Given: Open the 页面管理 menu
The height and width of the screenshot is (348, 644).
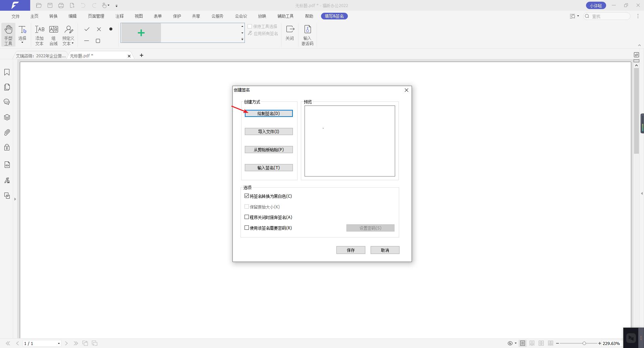Looking at the screenshot, I should 96,16.
